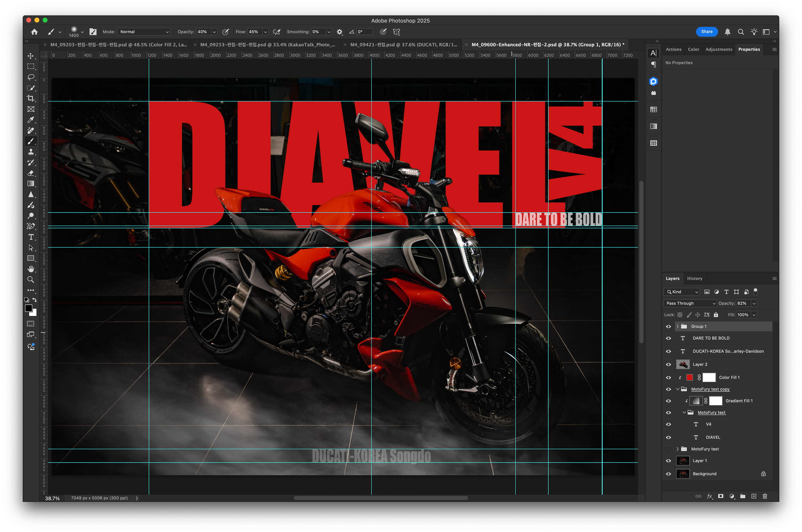
Task: Select the Path Selection tool
Action: (x=31, y=248)
